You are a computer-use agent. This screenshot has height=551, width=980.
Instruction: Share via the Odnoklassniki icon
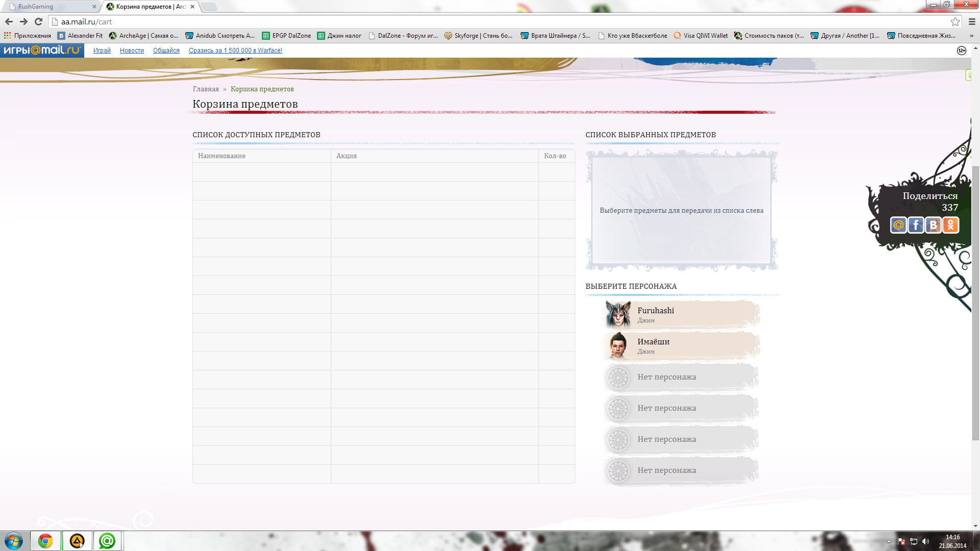click(950, 225)
